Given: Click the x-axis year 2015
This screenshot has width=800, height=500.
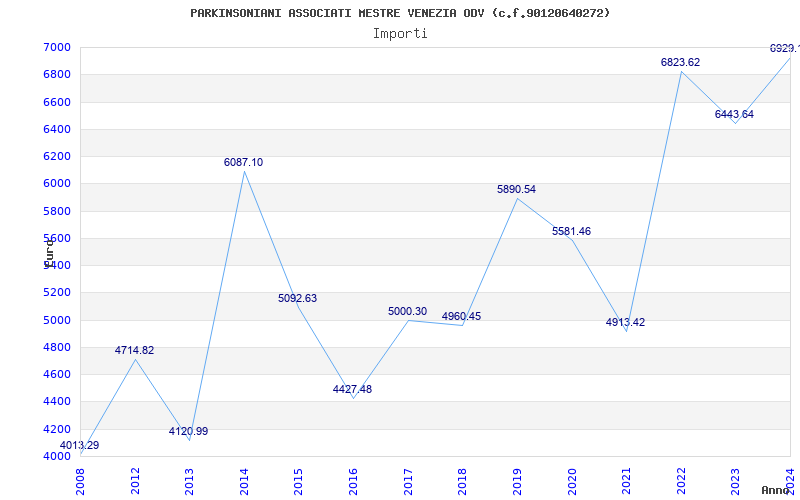Looking at the screenshot, I should 298,481.
